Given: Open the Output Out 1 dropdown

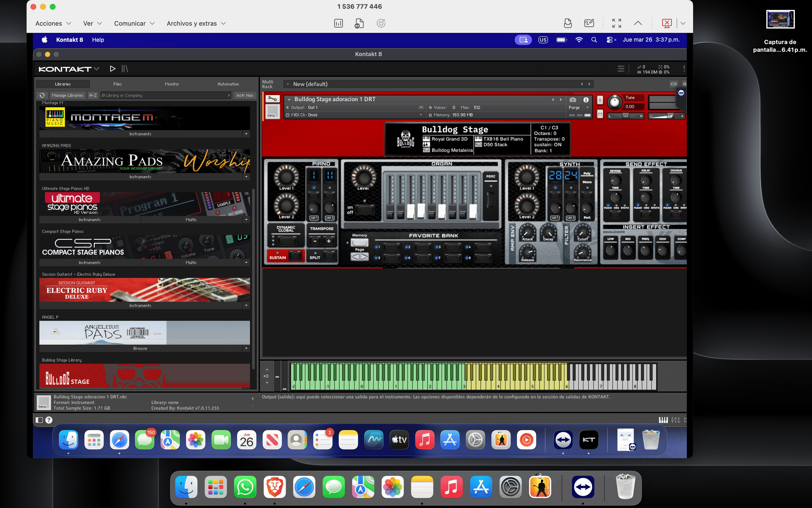Looking at the screenshot, I should (x=421, y=107).
